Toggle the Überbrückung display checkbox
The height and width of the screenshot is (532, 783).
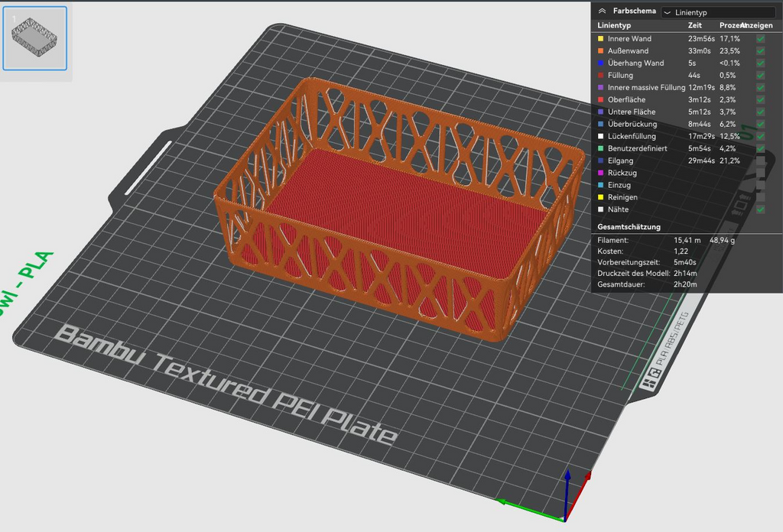pyautogui.click(x=761, y=124)
